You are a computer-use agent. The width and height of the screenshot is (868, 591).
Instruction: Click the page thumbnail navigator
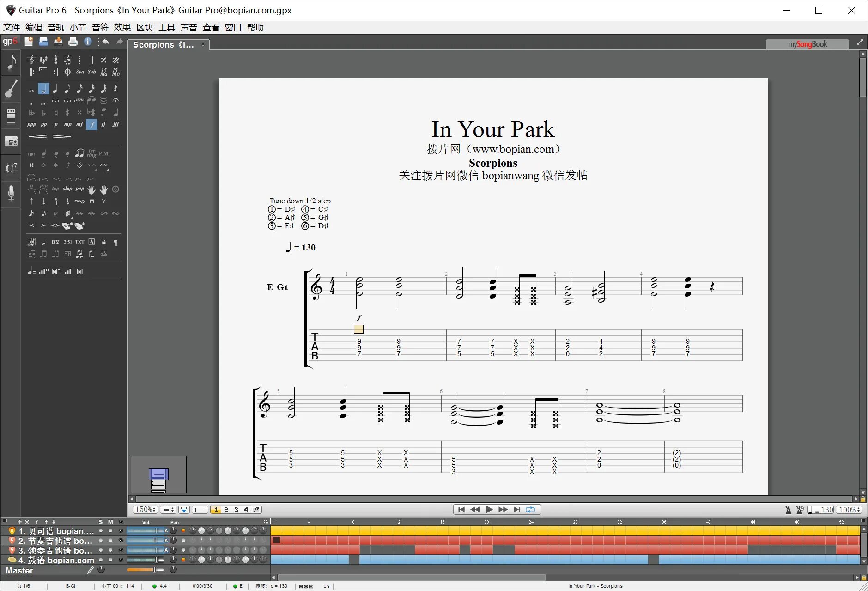(x=158, y=474)
